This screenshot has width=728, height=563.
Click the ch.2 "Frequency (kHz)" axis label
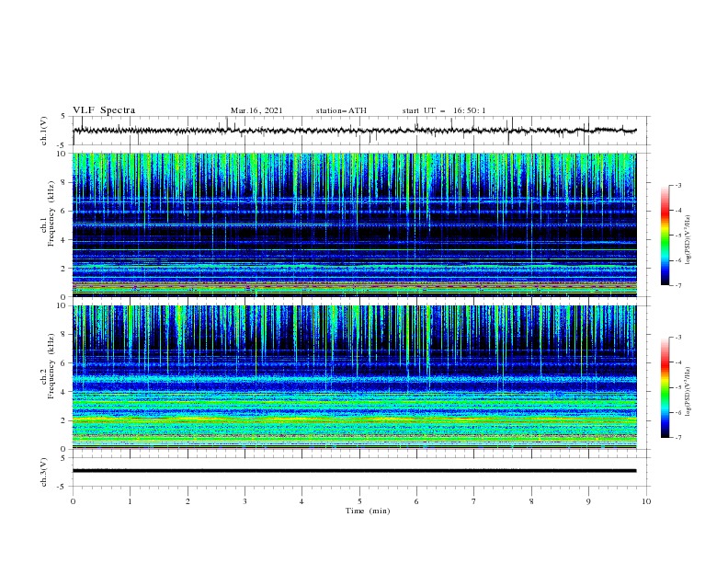click(51, 366)
